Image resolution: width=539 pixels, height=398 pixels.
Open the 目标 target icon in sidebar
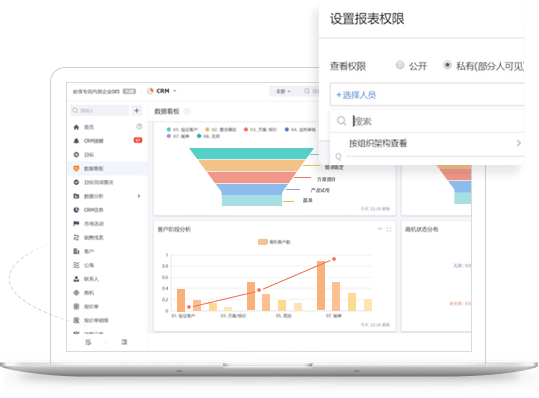point(76,155)
